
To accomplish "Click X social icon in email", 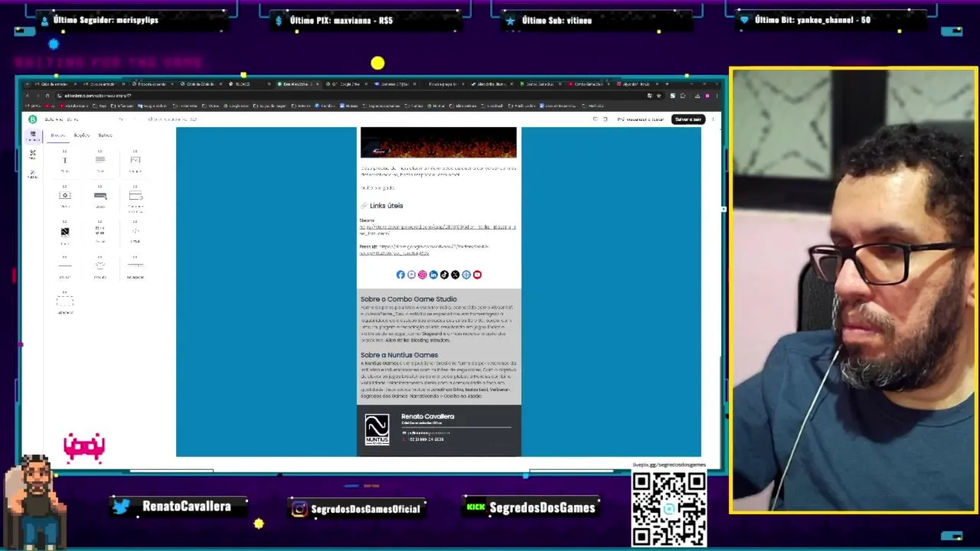I will point(455,275).
